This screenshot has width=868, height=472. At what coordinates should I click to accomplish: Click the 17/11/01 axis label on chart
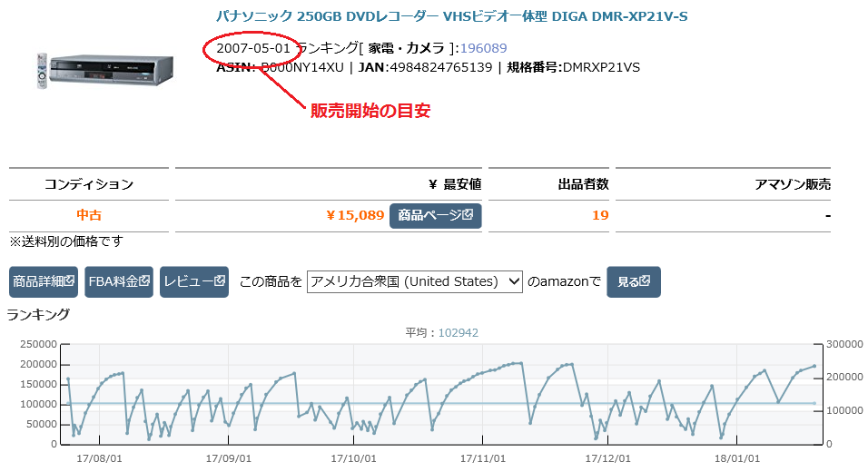click(483, 458)
